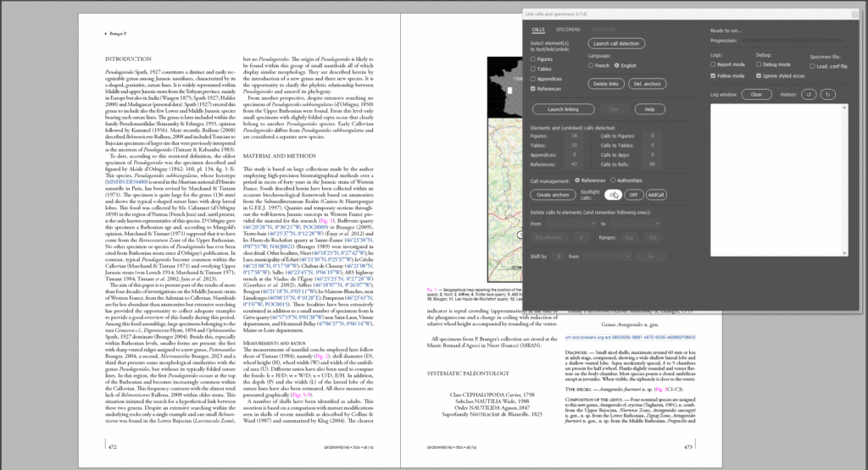Turn Spotlight calls ON

point(613,195)
